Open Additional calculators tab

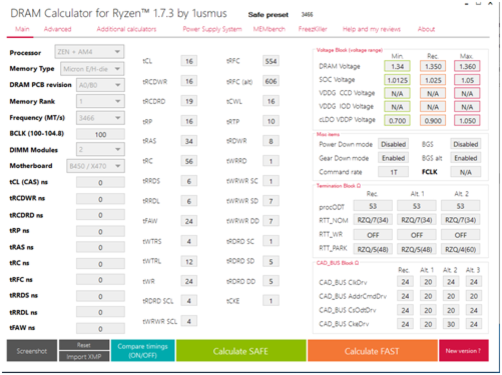coord(126,29)
